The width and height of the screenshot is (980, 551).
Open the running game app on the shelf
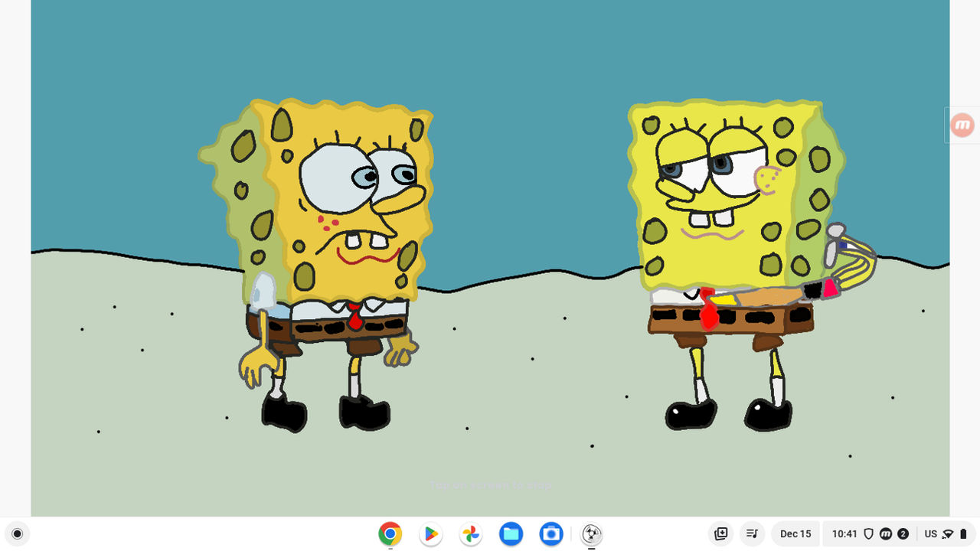(x=590, y=533)
